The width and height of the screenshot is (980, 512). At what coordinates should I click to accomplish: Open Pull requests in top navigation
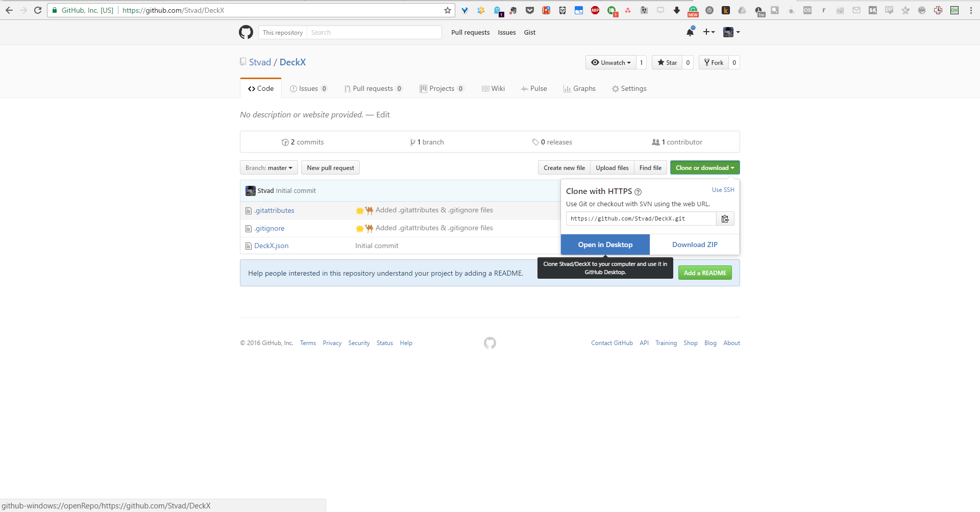click(470, 32)
